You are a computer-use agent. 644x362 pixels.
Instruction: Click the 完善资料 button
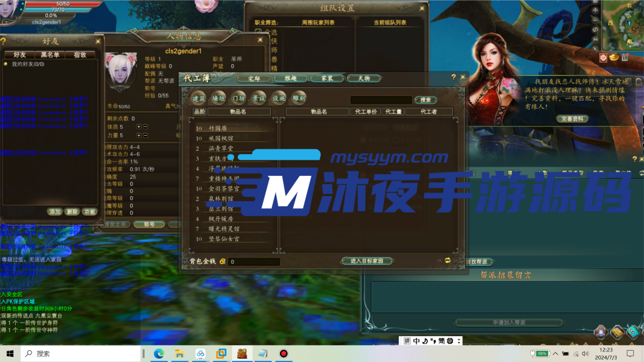click(572, 118)
